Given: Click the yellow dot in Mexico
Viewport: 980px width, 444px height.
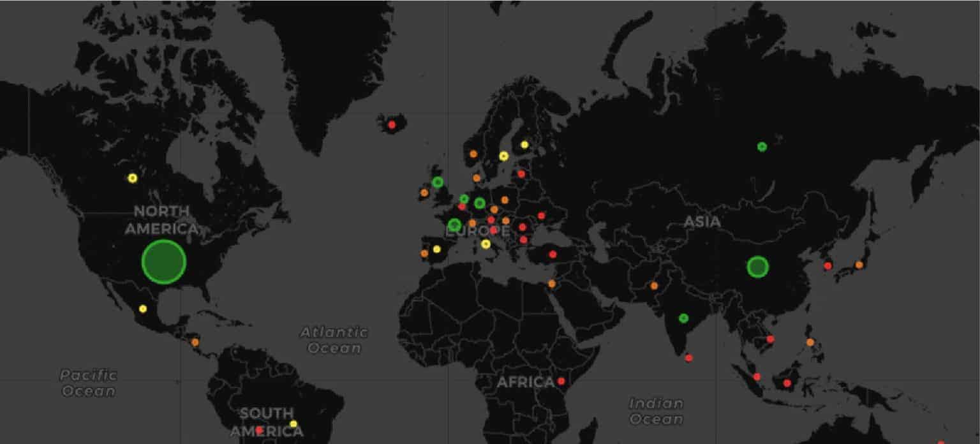Looking at the screenshot, I should point(143,309).
